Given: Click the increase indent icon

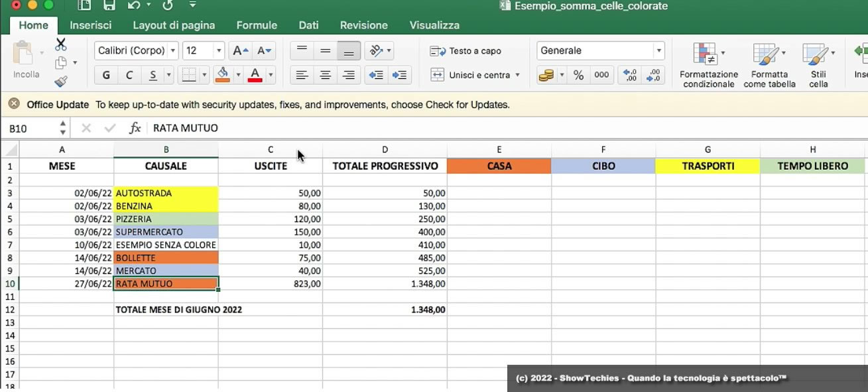Looking at the screenshot, I should (x=400, y=75).
